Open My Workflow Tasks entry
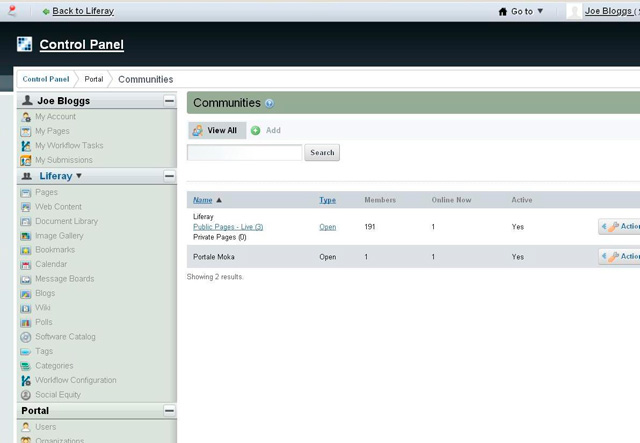 [69, 145]
